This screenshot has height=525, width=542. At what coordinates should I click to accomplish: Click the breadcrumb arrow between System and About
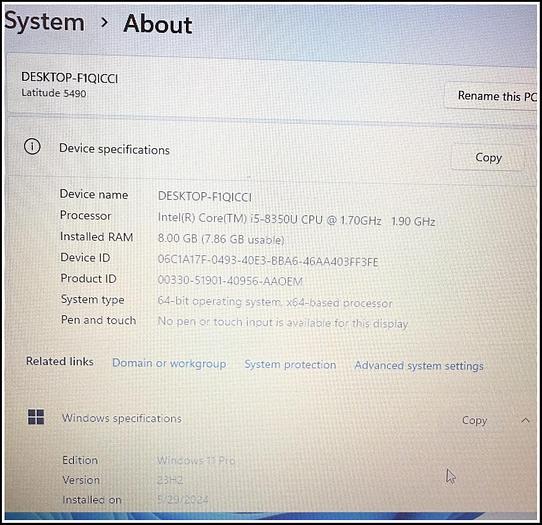(x=104, y=23)
